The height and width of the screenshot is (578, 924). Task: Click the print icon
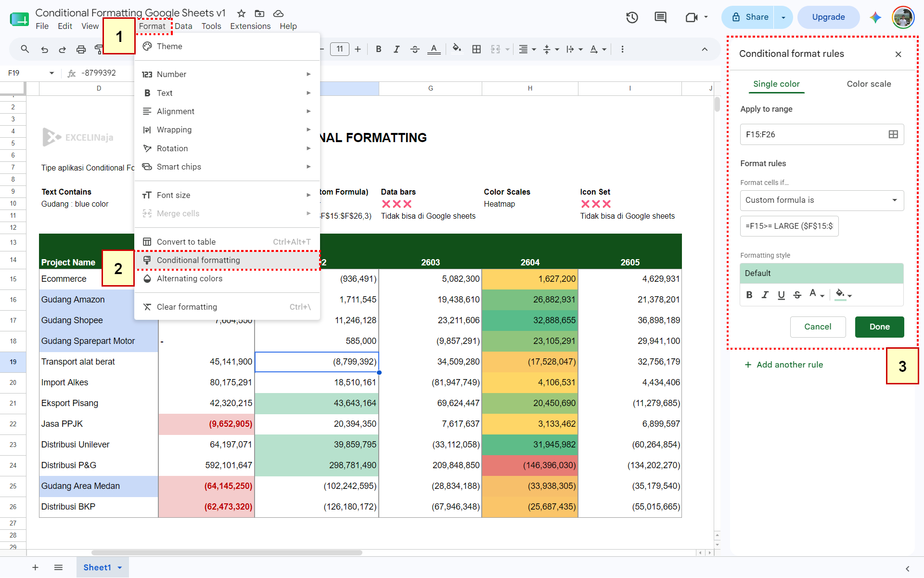tap(81, 49)
